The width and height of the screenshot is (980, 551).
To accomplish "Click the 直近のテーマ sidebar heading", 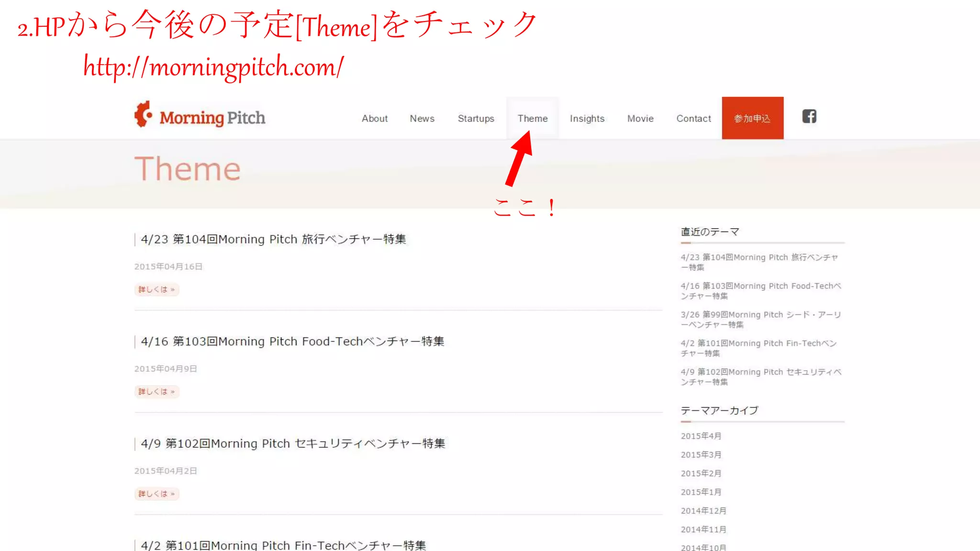I will (710, 232).
